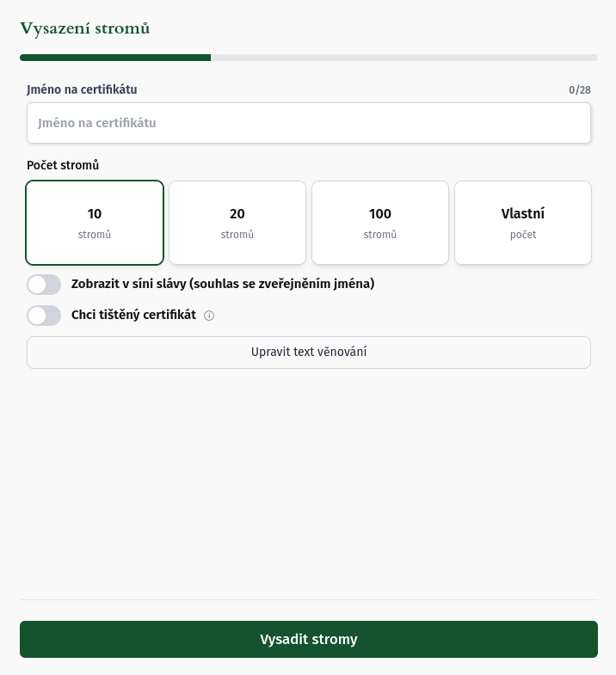Click the empty area below Upravit text věnování
Screen dimensions: 616x675
point(309,482)
